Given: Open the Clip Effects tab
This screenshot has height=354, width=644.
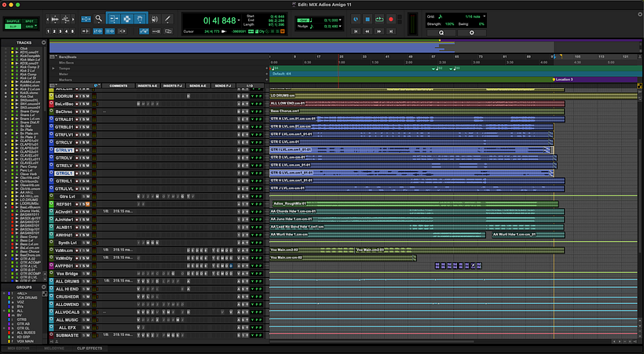Looking at the screenshot, I should tap(90, 347).
